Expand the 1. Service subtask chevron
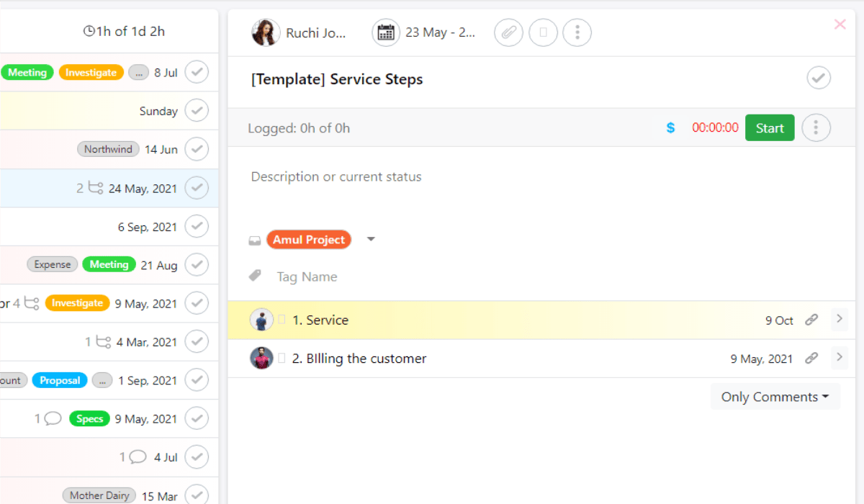This screenshot has width=864, height=504. tap(839, 319)
